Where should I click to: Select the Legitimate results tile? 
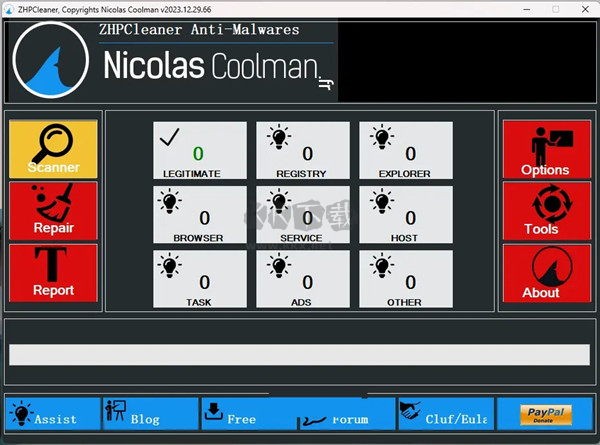click(x=199, y=151)
